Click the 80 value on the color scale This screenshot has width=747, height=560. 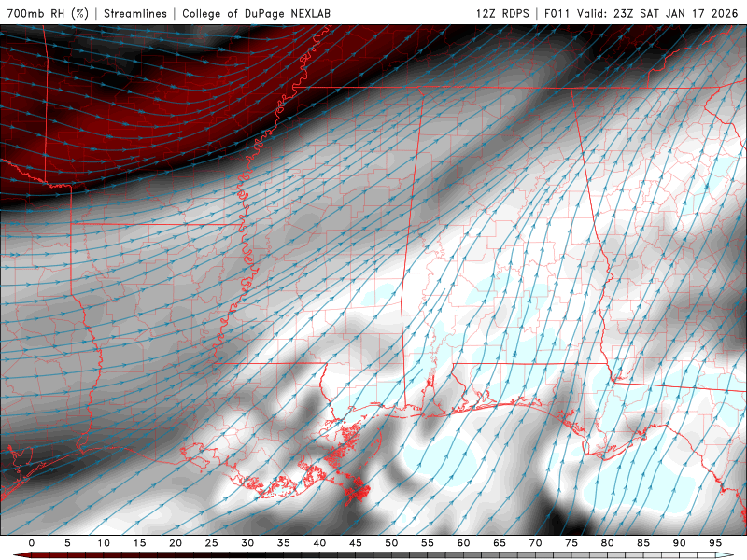[x=607, y=543]
